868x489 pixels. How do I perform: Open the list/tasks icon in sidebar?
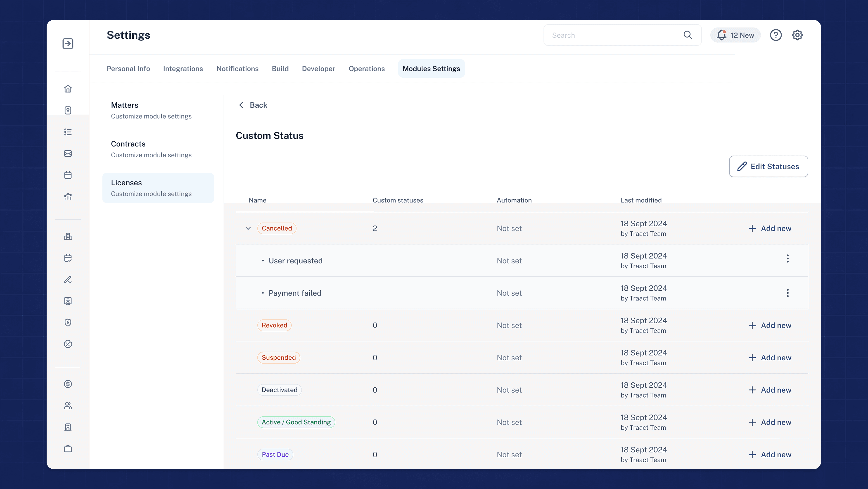tap(68, 132)
